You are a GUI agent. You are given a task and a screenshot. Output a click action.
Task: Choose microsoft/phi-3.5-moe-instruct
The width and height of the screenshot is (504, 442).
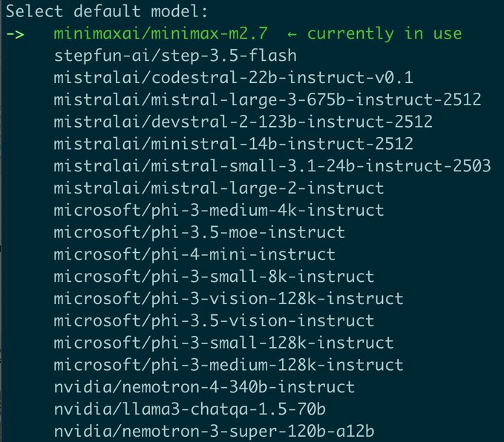pyautogui.click(x=199, y=233)
